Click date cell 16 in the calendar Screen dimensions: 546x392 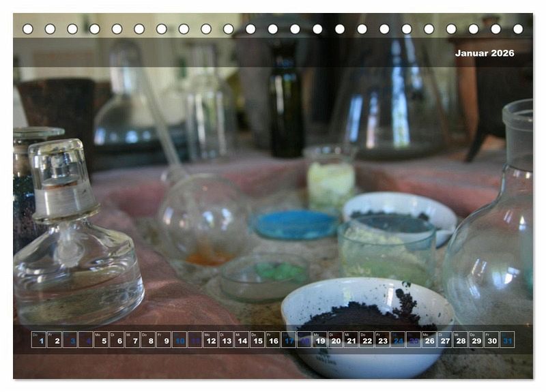pos(273,340)
